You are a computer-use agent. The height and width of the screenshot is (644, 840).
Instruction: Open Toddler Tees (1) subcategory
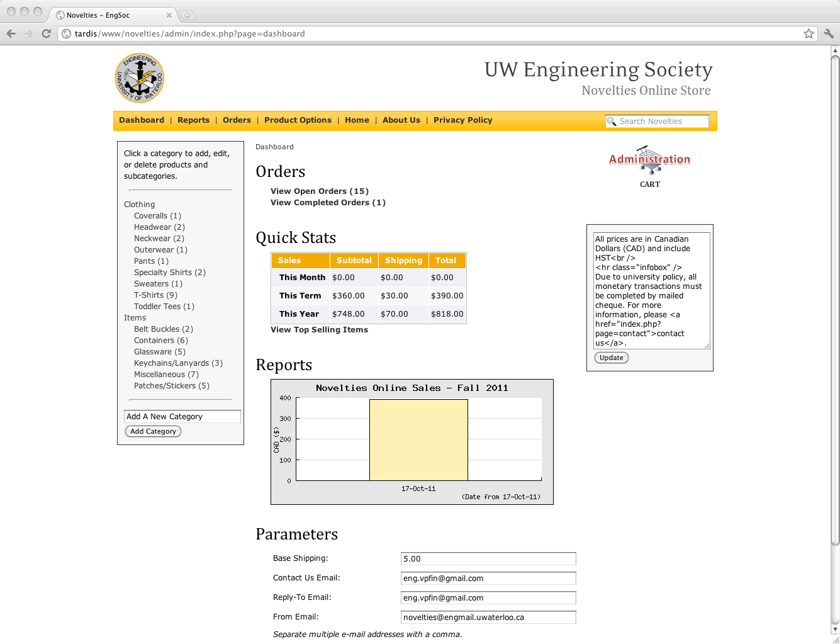164,307
